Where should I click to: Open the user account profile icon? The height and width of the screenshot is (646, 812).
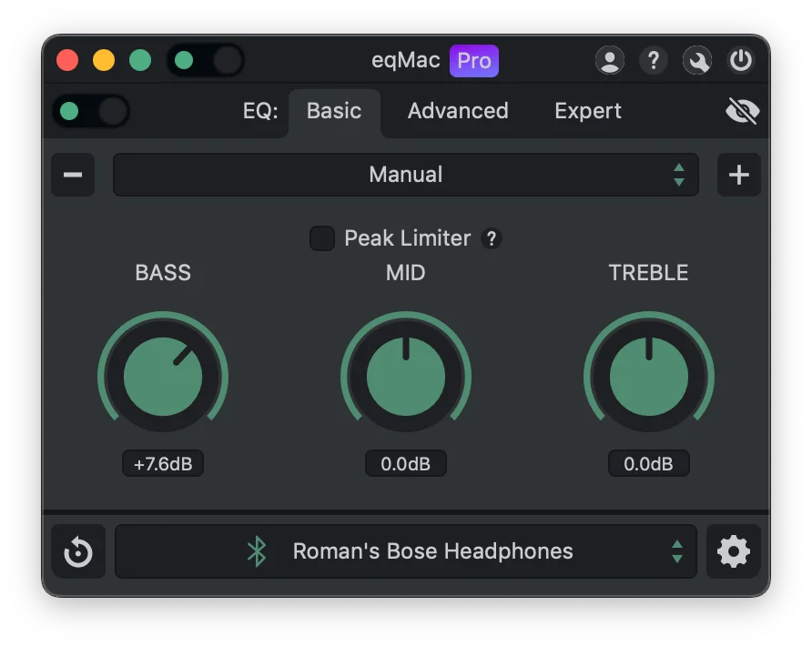pyautogui.click(x=610, y=61)
